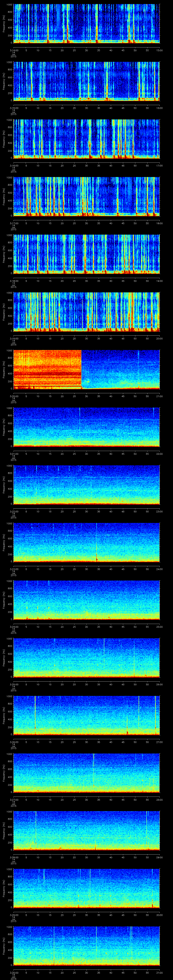The image size is (173, 980).
Task: Click the '28:00' end time label
Action: pos(160,800)
